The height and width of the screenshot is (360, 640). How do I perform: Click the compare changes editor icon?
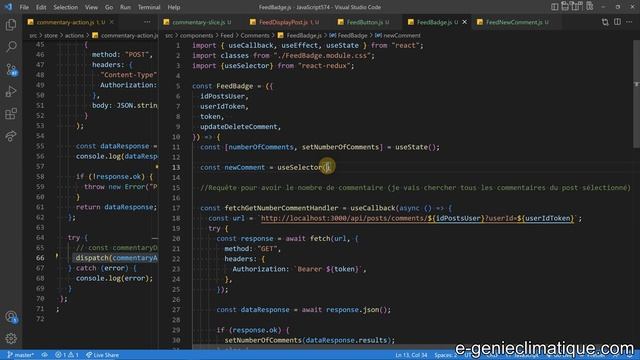pos(605,22)
